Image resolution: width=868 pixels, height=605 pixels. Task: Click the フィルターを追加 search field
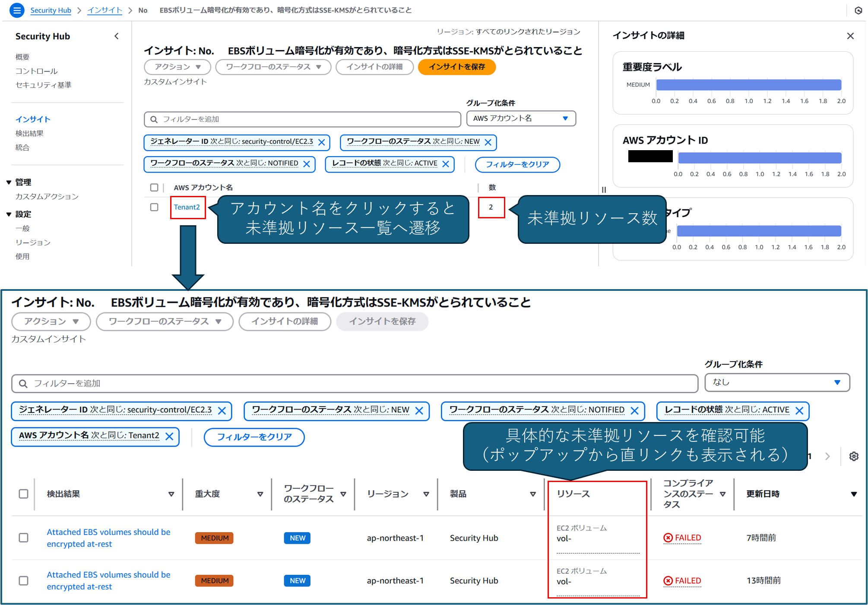click(302, 119)
